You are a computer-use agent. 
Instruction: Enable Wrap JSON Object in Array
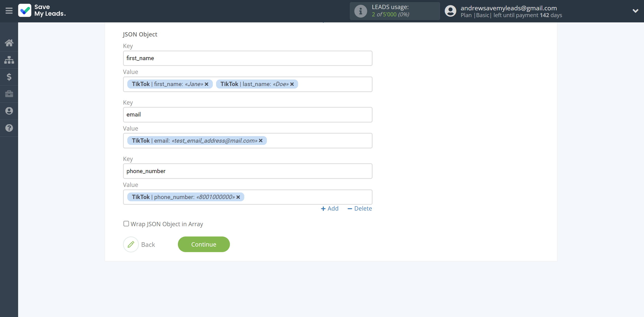coord(126,224)
